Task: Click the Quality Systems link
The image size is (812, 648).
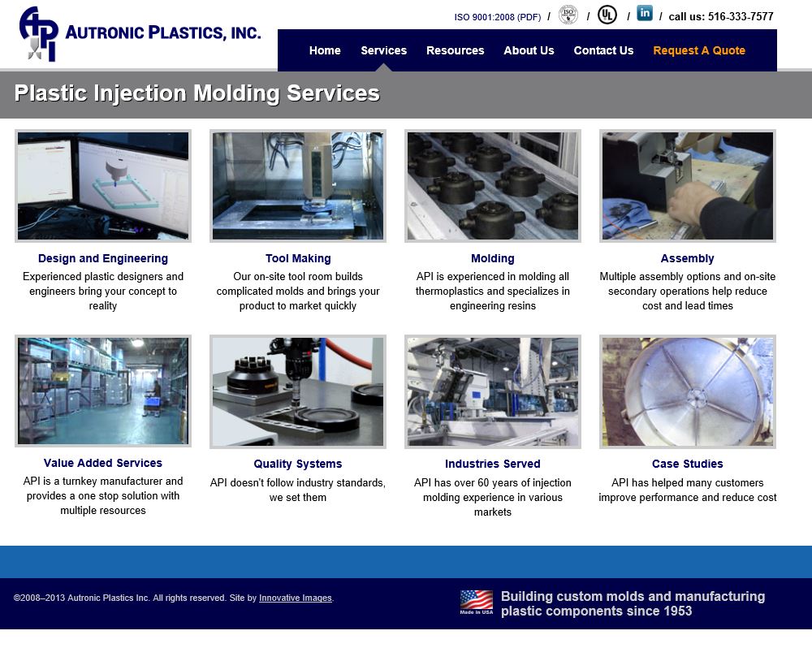Action: coord(298,464)
